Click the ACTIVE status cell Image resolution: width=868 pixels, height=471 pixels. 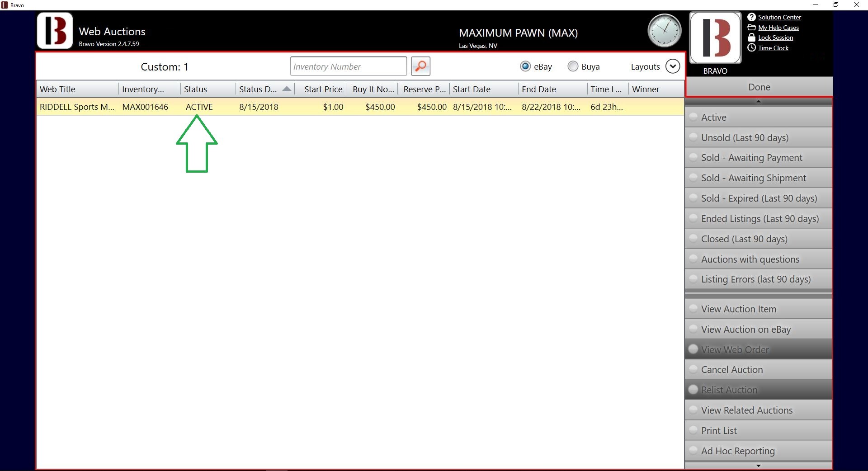[x=199, y=107]
